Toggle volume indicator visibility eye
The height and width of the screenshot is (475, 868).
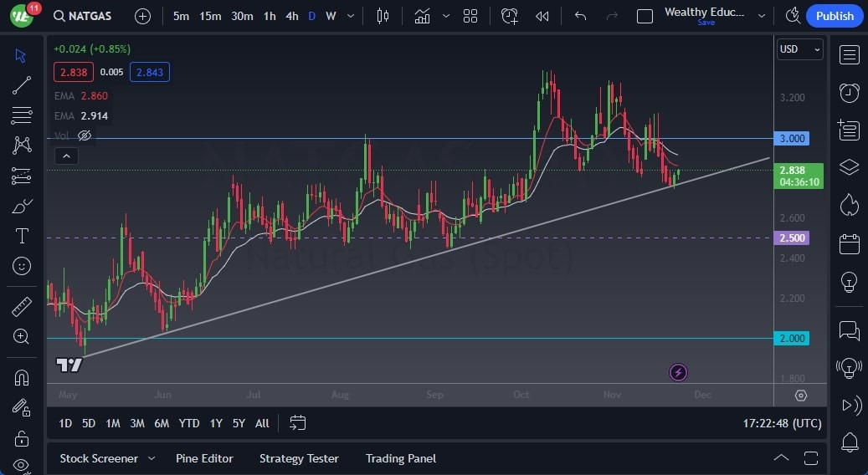85,135
